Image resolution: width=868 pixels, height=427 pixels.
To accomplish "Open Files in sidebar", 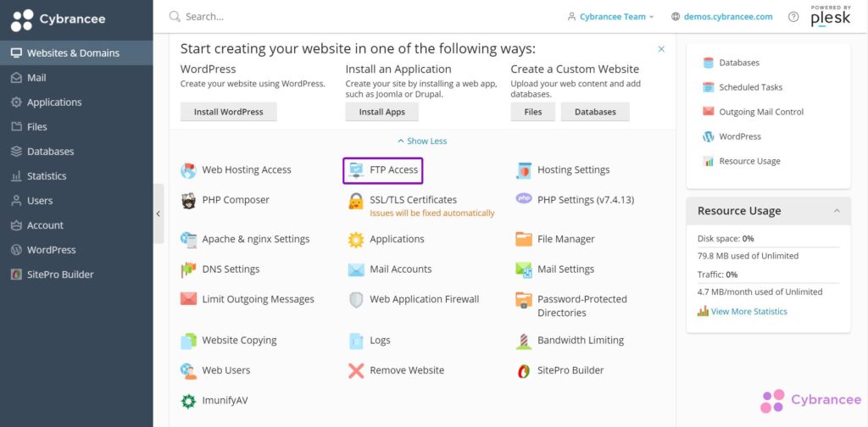I will pos(76,127).
